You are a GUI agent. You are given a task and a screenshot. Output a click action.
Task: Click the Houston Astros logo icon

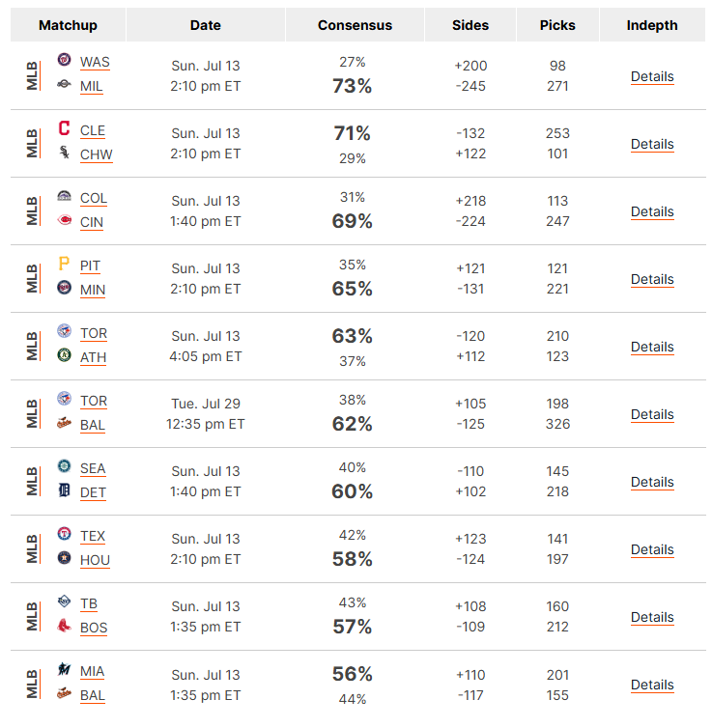[x=64, y=558]
